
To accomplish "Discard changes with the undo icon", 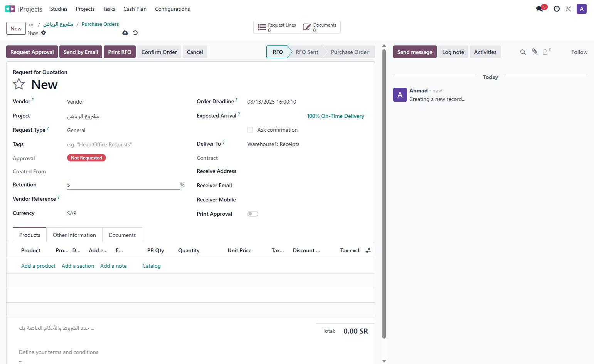I will point(135,33).
